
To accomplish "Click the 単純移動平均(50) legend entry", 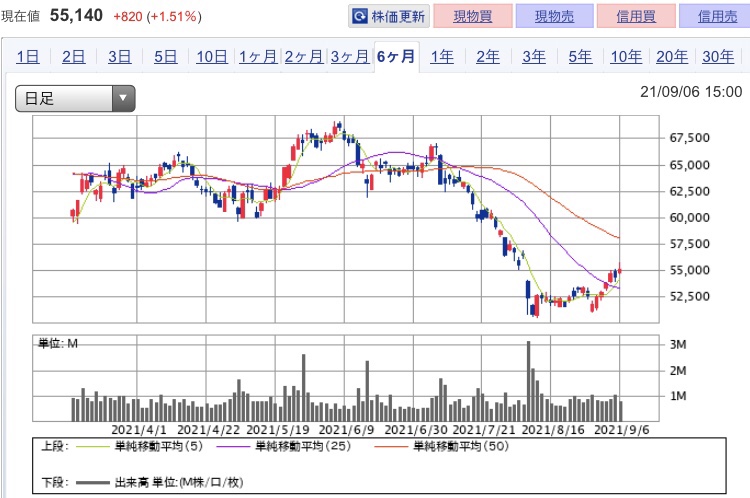I will [x=461, y=446].
